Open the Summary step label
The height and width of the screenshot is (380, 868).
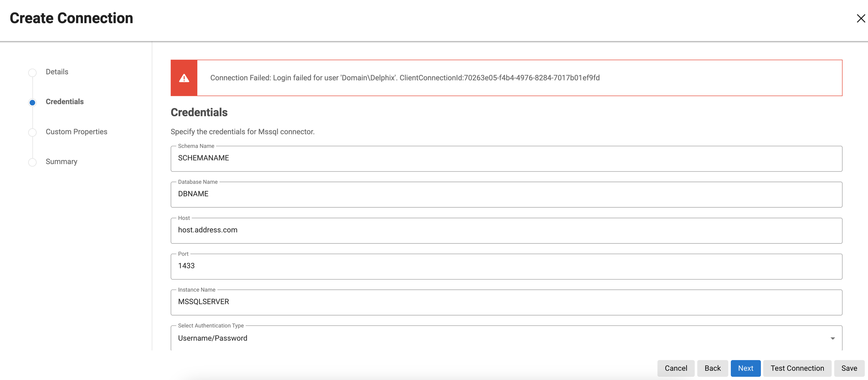61,161
